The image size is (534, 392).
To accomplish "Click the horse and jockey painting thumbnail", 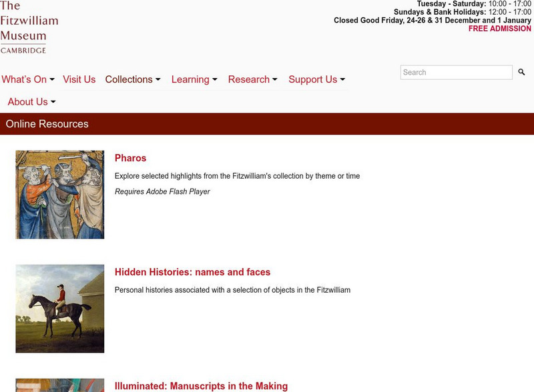I will click(60, 309).
